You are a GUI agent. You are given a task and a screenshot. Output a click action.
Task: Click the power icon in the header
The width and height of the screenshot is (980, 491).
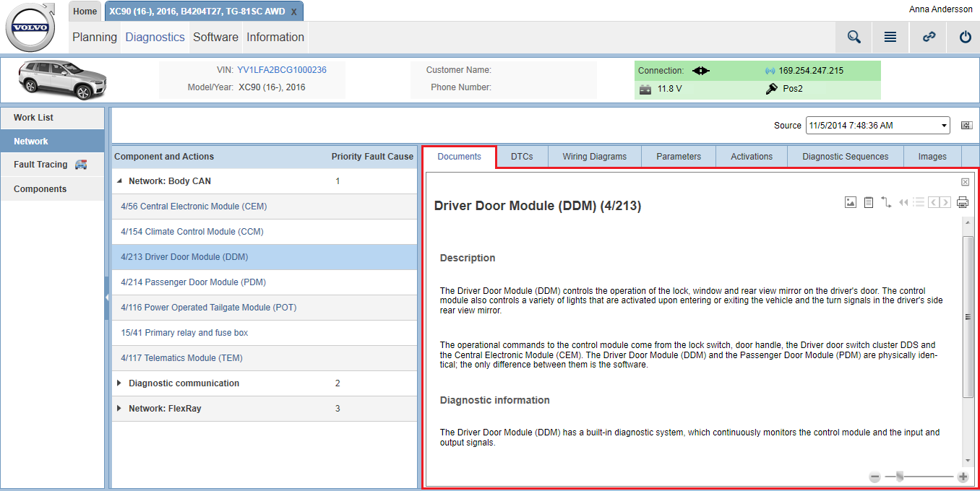coord(965,37)
